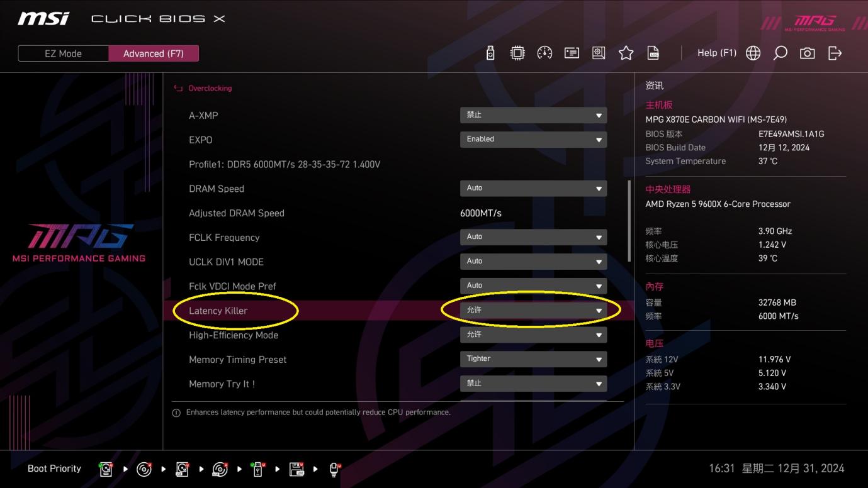Open the DRAM Speed dropdown
The height and width of the screenshot is (488, 868).
(x=533, y=189)
